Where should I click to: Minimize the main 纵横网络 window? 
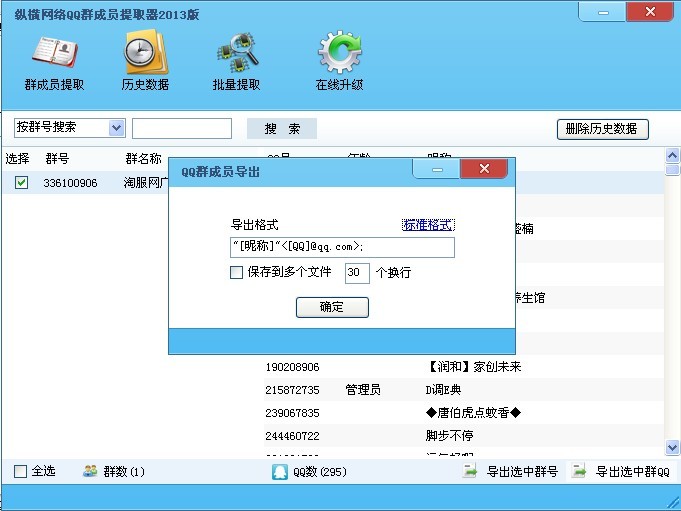pyautogui.click(x=603, y=12)
